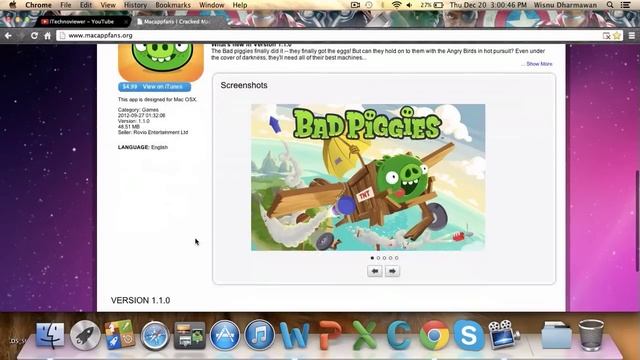640x360 pixels.
Task: Open Wisnu Dharmawan user menu
Action: tap(565, 5)
